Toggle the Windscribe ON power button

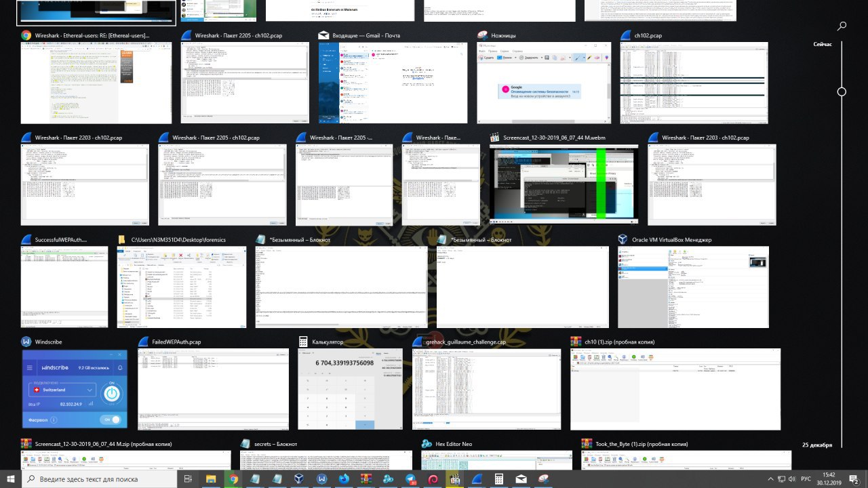pos(112,393)
